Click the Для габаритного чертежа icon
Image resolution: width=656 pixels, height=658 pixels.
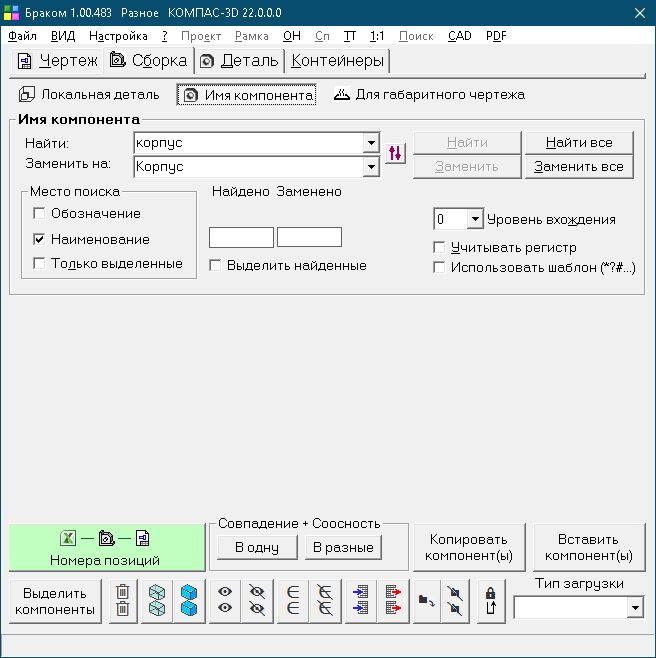342,94
